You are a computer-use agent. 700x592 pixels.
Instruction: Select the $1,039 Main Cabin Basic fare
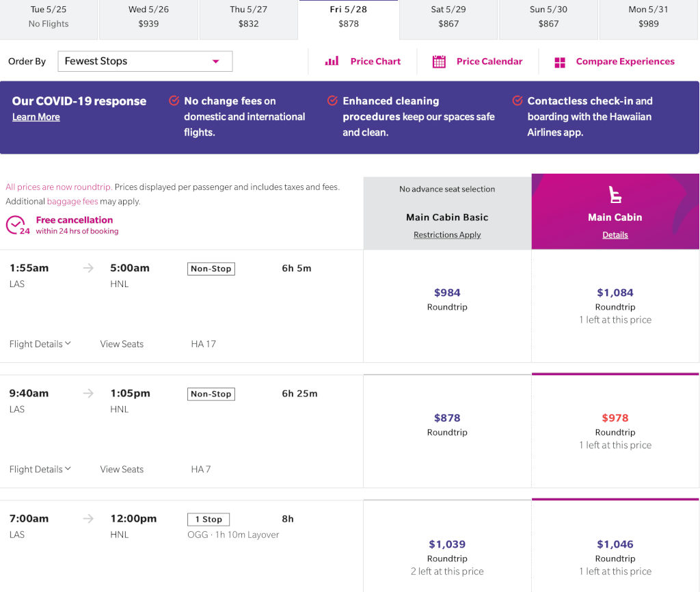pos(447,546)
